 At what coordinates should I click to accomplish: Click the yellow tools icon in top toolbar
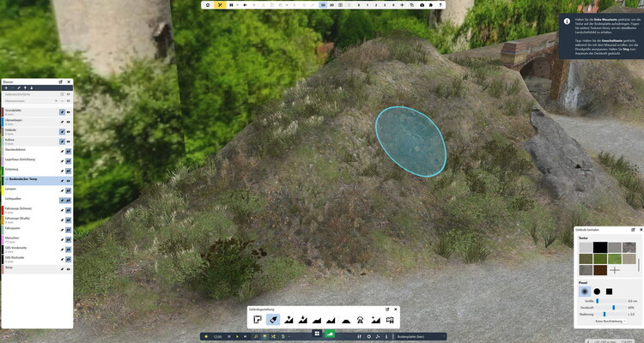(x=220, y=5)
